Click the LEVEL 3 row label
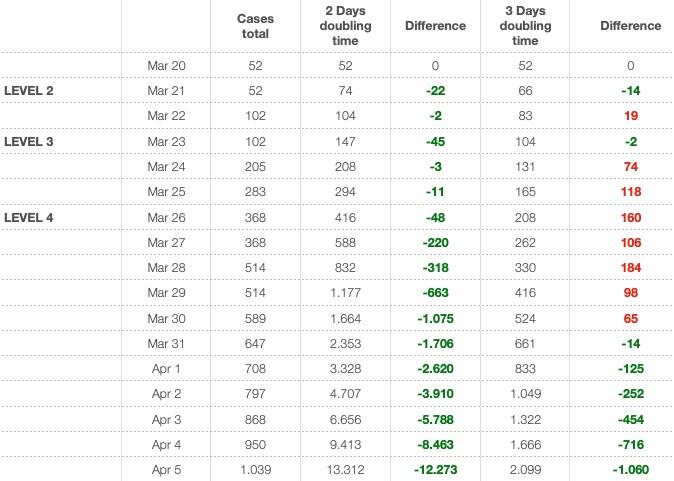This screenshot has height=481, width=674. tap(30, 141)
